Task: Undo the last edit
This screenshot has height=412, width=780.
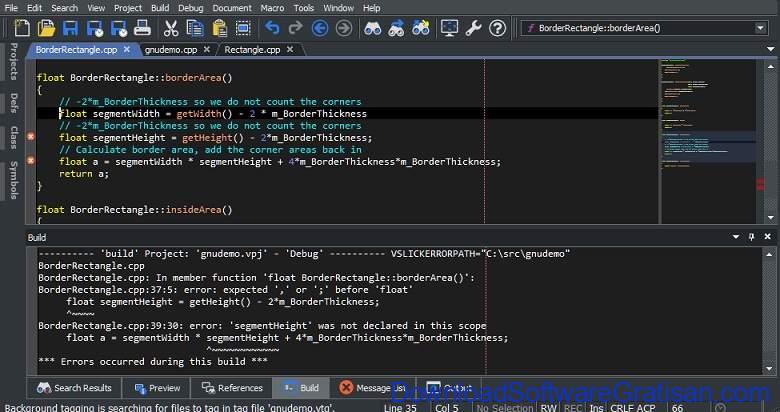Action: pyautogui.click(x=272, y=28)
